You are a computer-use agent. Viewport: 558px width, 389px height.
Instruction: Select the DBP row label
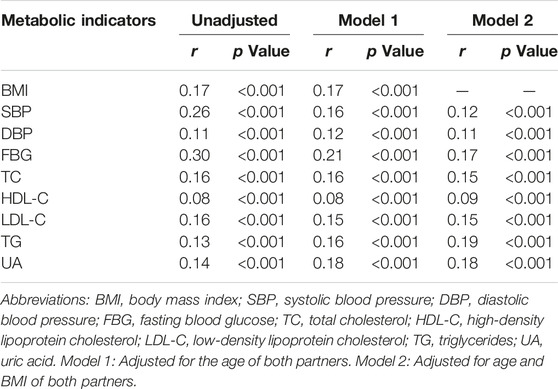17,134
